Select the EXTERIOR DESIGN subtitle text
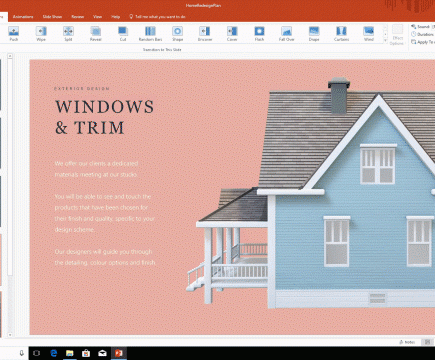 (82, 89)
